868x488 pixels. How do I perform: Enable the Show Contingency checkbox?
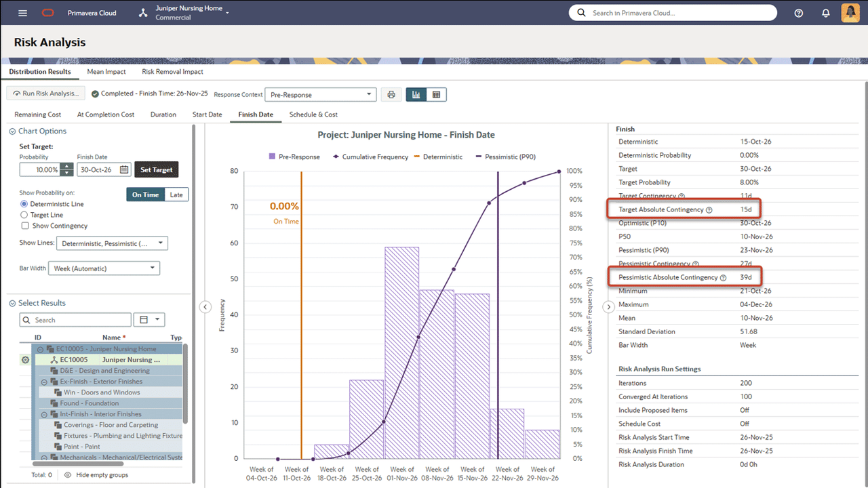[x=26, y=226]
